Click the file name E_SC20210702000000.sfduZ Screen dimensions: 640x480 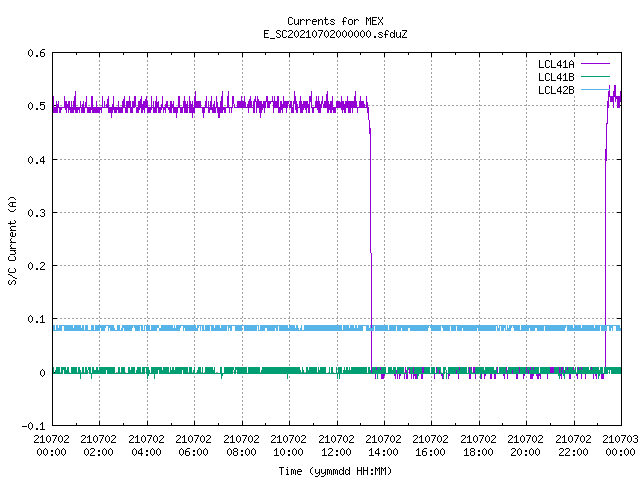point(335,34)
